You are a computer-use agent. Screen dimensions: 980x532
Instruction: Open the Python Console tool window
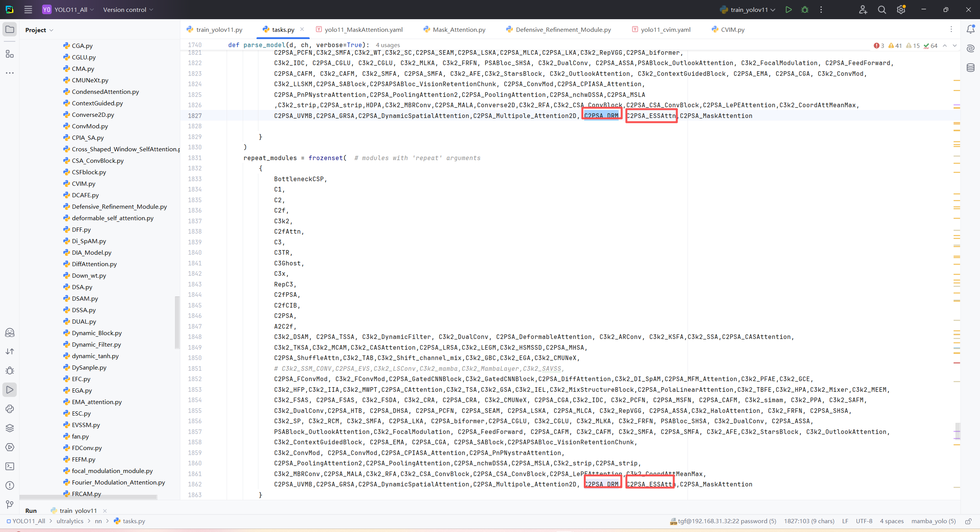[10, 409]
